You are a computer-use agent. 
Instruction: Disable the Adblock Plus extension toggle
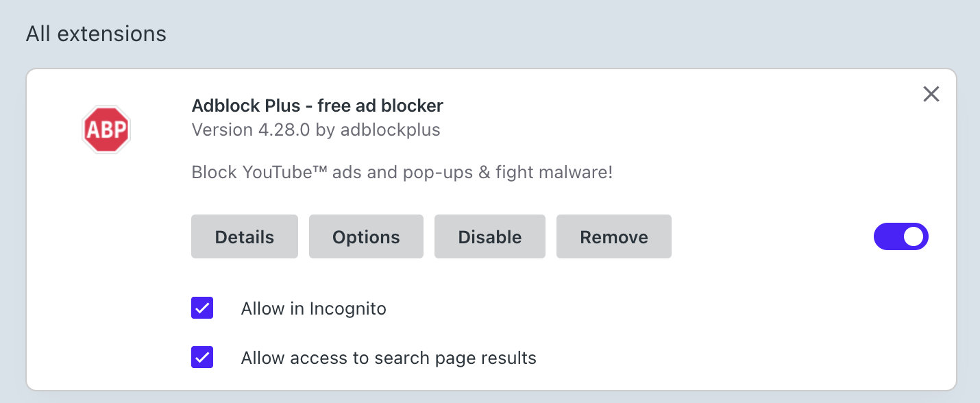901,236
